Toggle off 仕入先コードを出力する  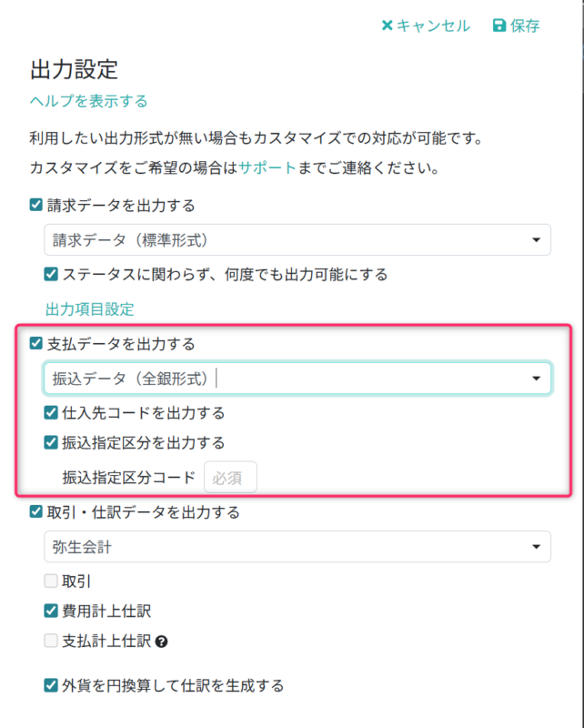[49, 411]
